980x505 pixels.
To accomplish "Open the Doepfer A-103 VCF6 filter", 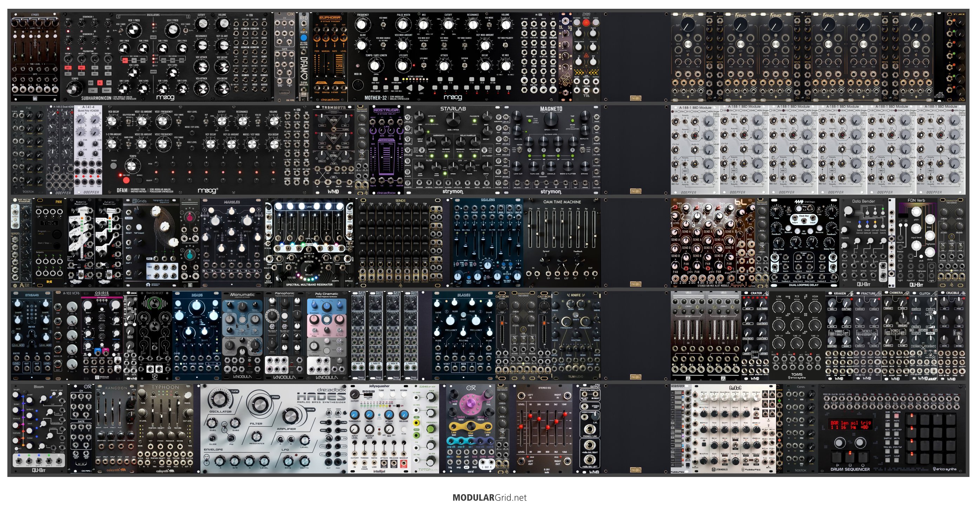I will pyautogui.click(x=67, y=336).
